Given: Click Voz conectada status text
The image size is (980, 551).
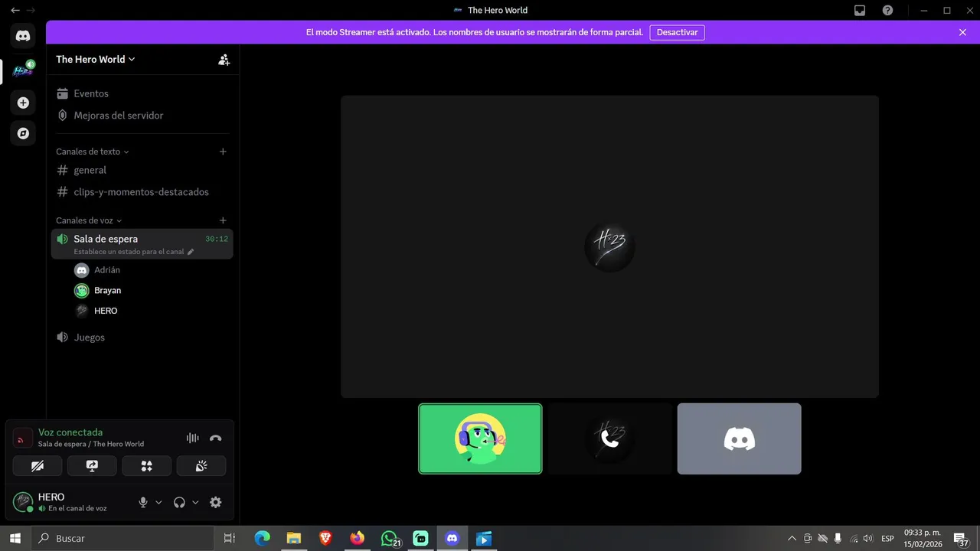Looking at the screenshot, I should click(70, 432).
